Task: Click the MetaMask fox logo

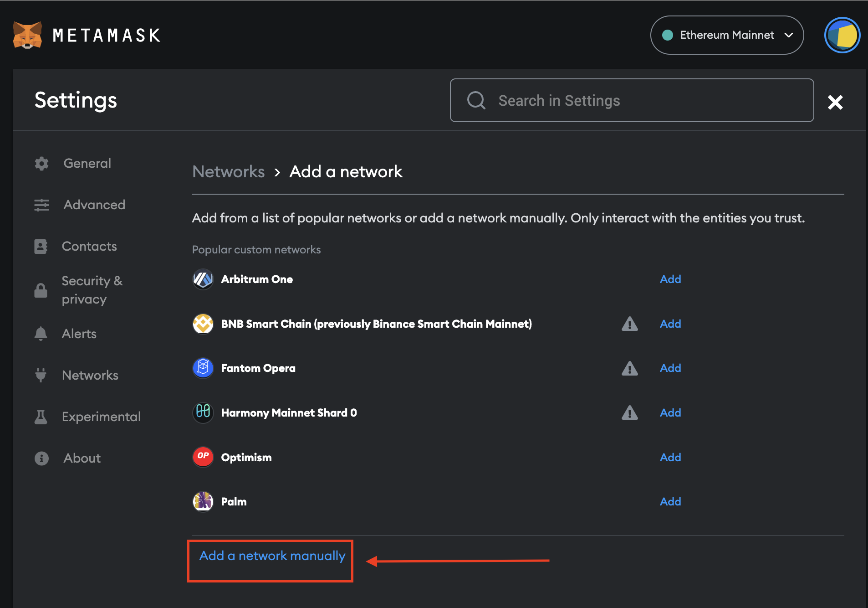Action: click(27, 35)
